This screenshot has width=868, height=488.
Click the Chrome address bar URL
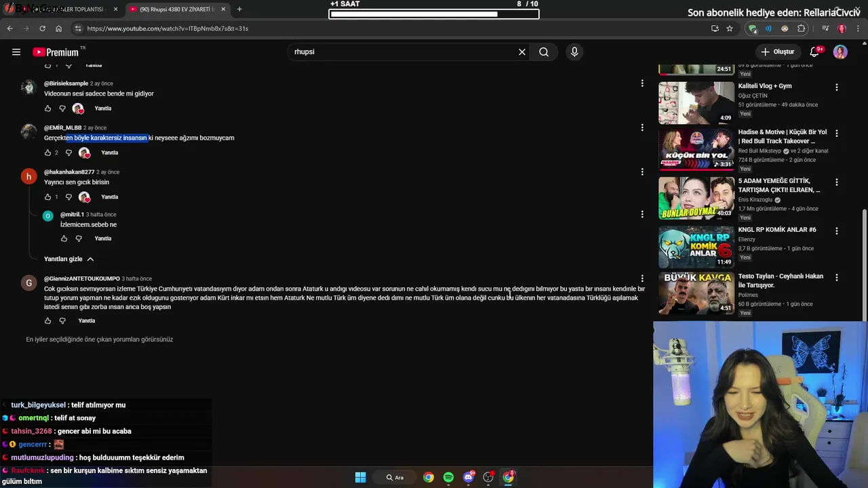(x=167, y=28)
